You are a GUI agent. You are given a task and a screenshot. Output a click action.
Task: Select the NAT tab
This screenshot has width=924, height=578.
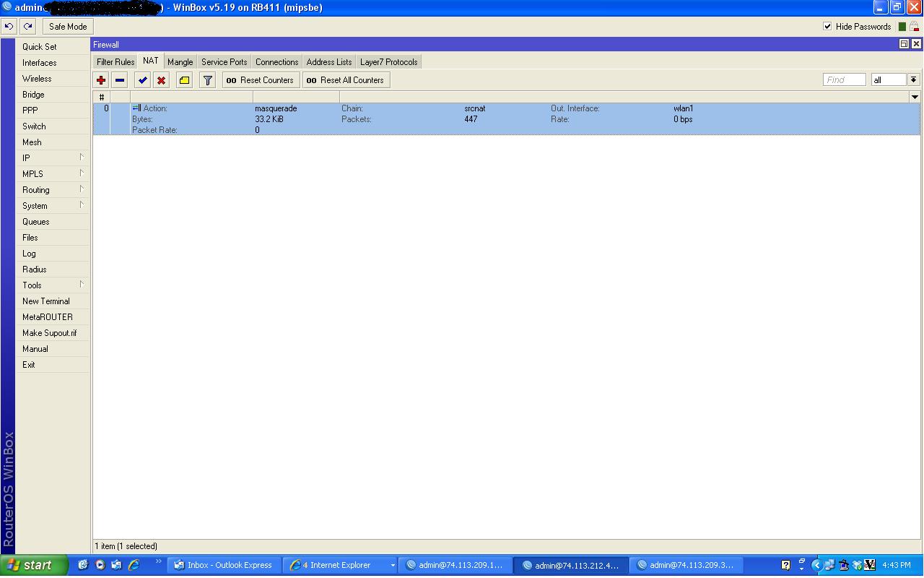(x=151, y=61)
